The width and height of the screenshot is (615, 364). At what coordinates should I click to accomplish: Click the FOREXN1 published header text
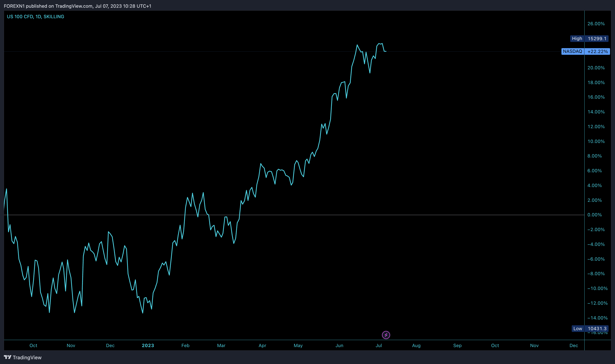pos(78,6)
